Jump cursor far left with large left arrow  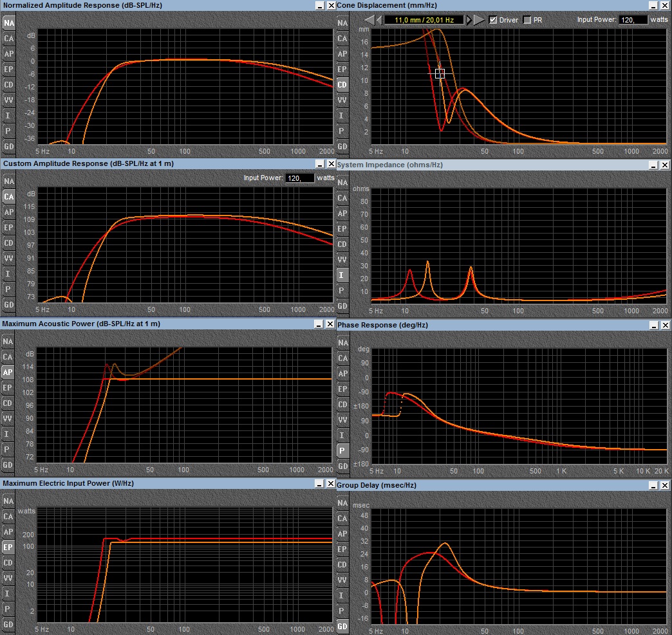pyautogui.click(x=369, y=20)
